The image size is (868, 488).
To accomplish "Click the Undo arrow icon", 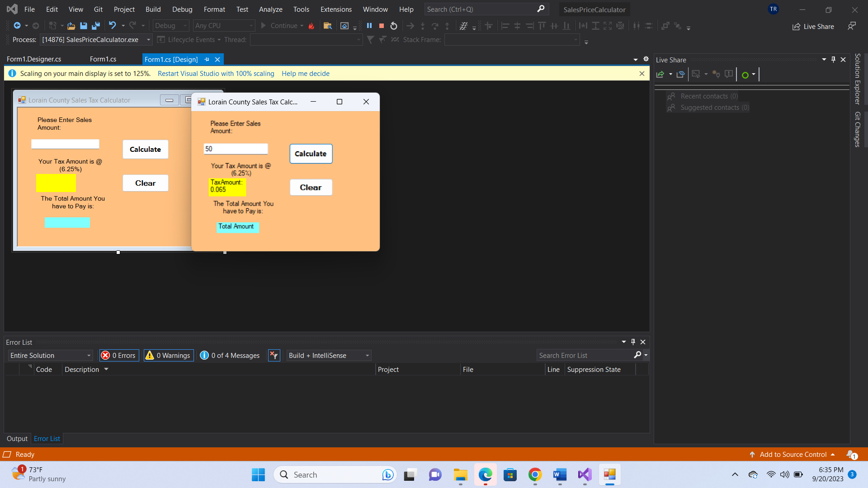I will 113,26.
